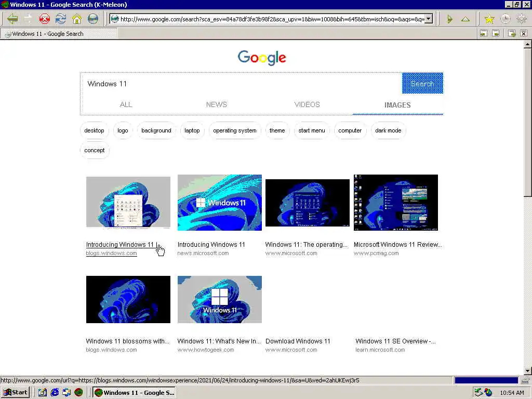Select the 'laptop' filter chip

192,130
